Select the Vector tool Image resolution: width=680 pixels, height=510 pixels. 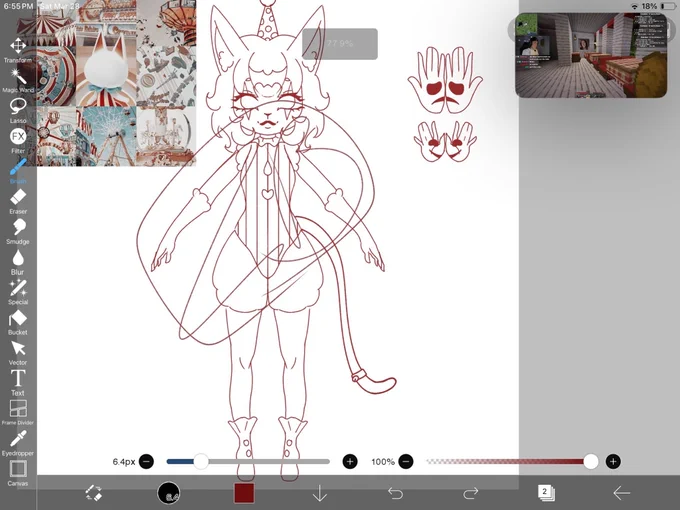tap(18, 353)
